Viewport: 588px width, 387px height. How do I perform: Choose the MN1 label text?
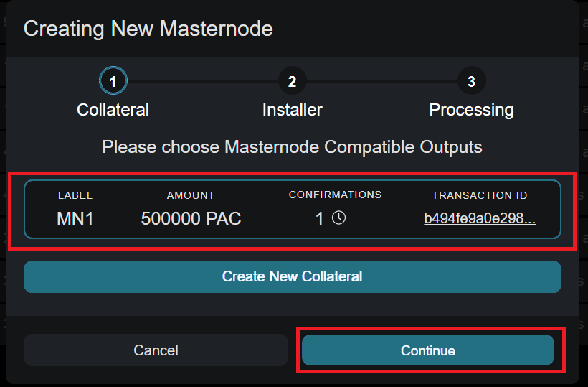(x=75, y=219)
